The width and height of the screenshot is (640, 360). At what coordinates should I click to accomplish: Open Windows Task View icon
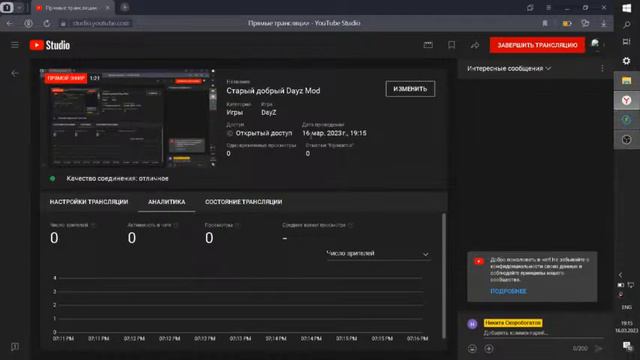[627, 42]
